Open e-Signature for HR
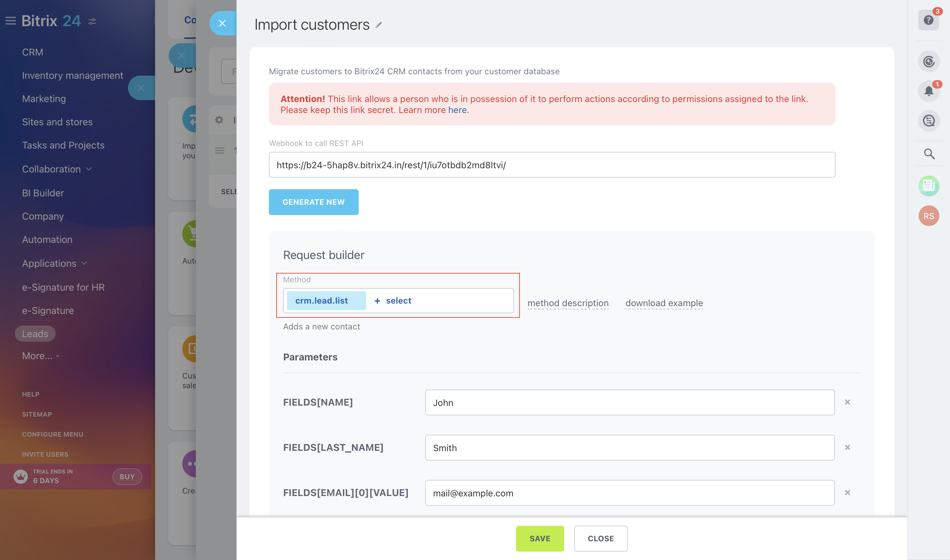The image size is (950, 560). coord(63,287)
